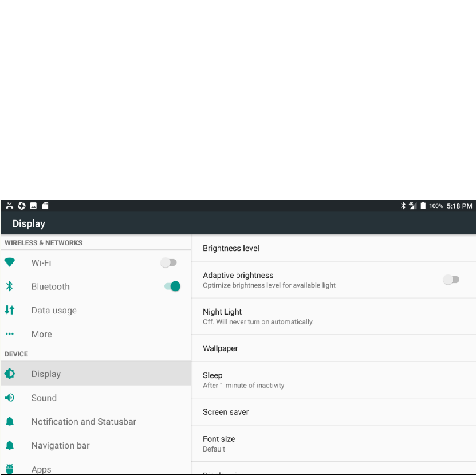Image resolution: width=476 pixels, height=475 pixels.
Task: Tap 'After 1 minute of inactivity'
Action: pos(243,386)
